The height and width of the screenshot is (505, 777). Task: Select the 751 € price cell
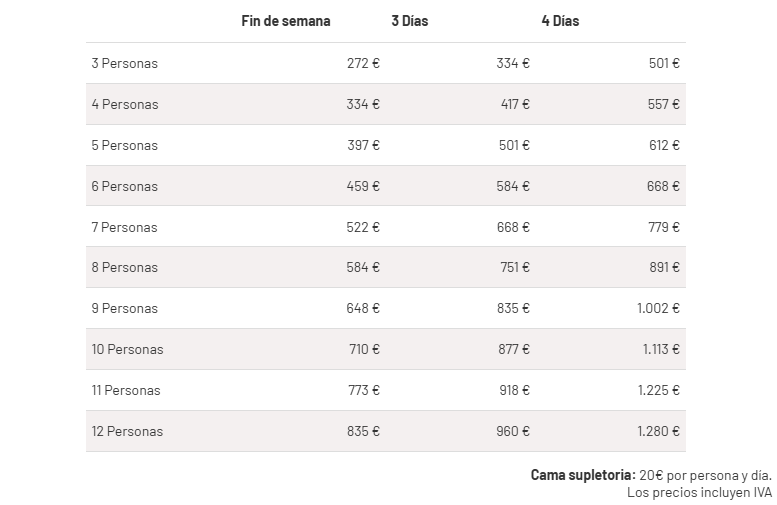[x=515, y=268]
